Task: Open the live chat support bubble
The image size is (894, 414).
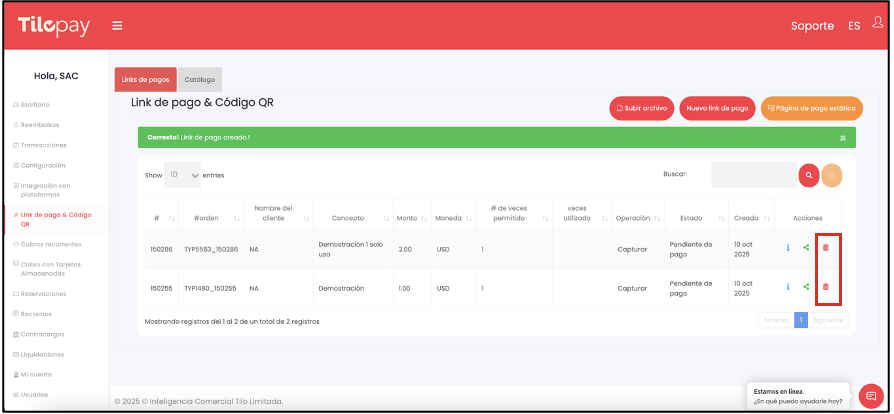Action: point(869,395)
